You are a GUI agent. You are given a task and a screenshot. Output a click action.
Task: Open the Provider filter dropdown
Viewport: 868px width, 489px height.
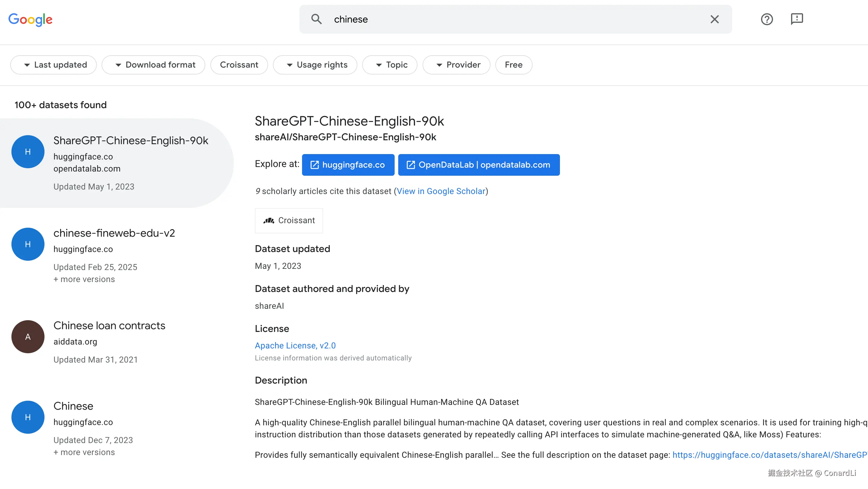point(456,65)
